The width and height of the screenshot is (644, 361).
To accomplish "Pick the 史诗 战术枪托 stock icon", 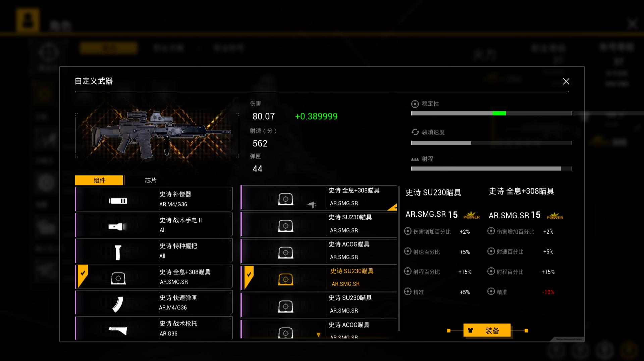I will (x=118, y=330).
